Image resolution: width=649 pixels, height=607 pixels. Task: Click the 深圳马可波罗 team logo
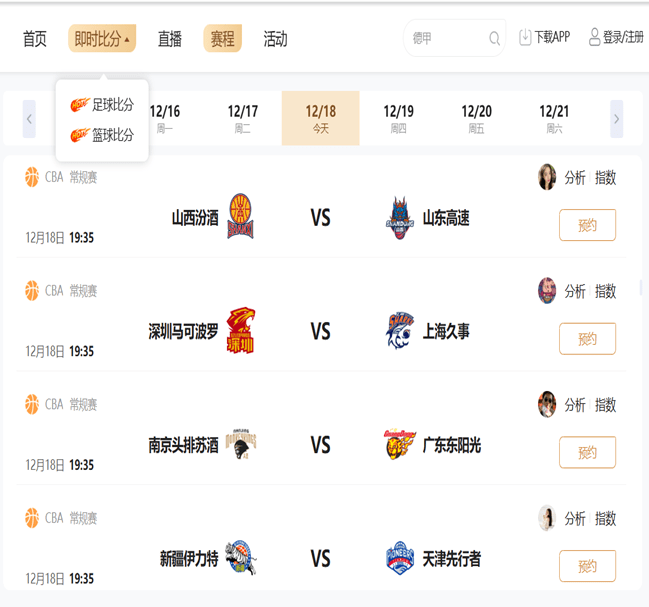[x=241, y=331]
